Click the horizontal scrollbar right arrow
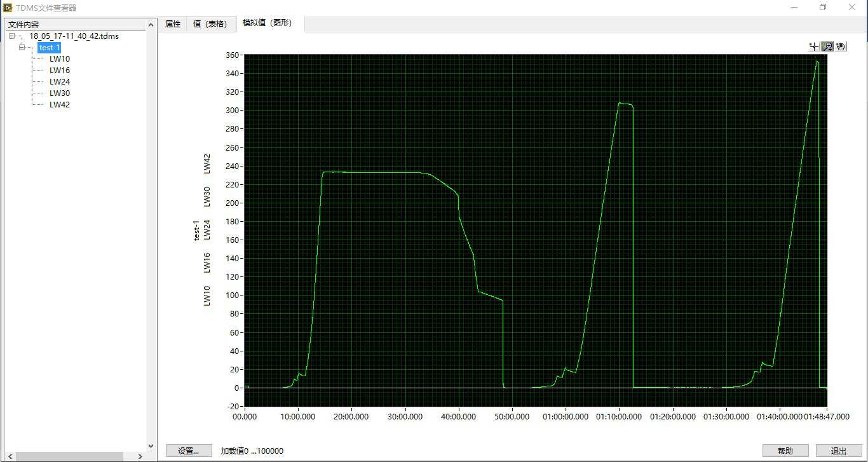The width and height of the screenshot is (868, 462). (x=142, y=456)
